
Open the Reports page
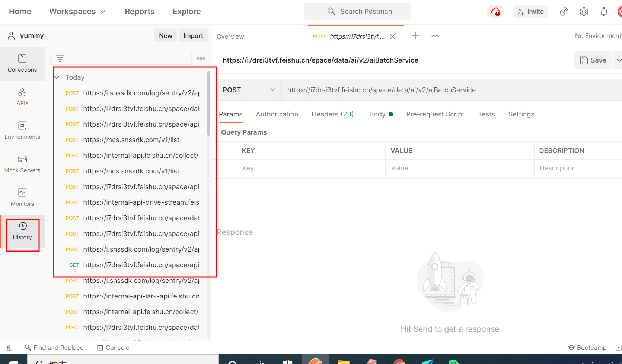point(140,12)
